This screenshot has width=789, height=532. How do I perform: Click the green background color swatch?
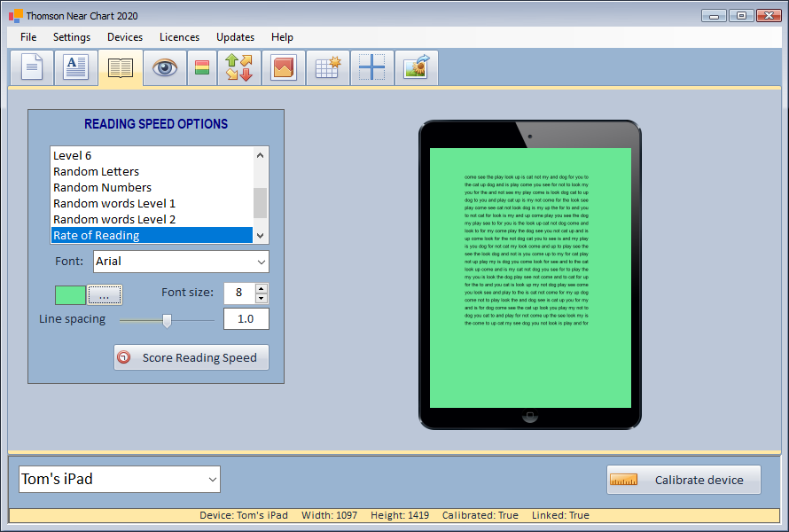[x=70, y=294]
